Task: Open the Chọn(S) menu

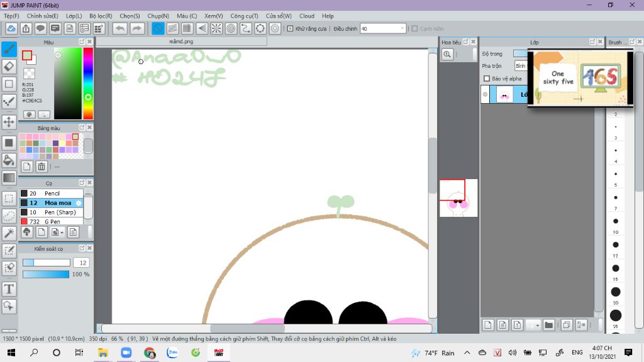Action: pos(130,16)
